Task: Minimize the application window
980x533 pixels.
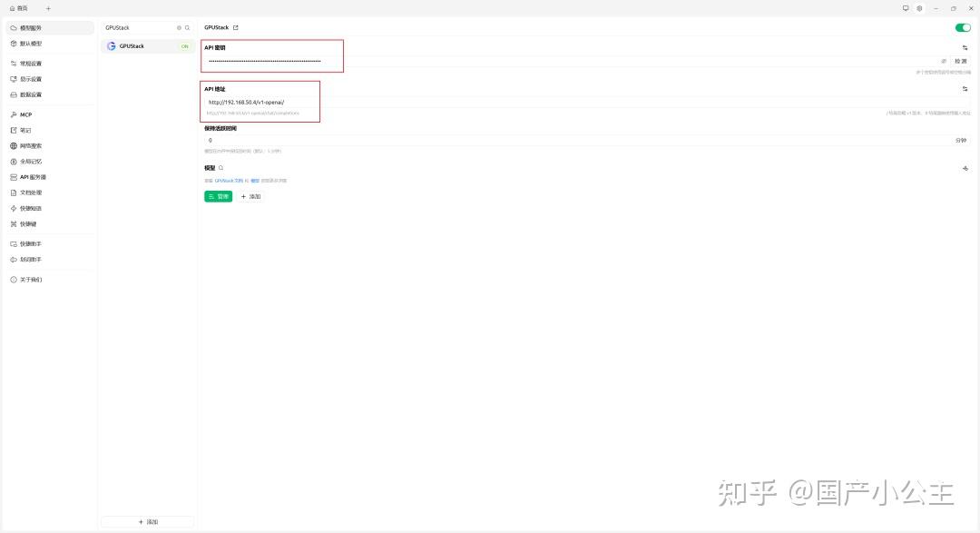Action: click(x=936, y=9)
